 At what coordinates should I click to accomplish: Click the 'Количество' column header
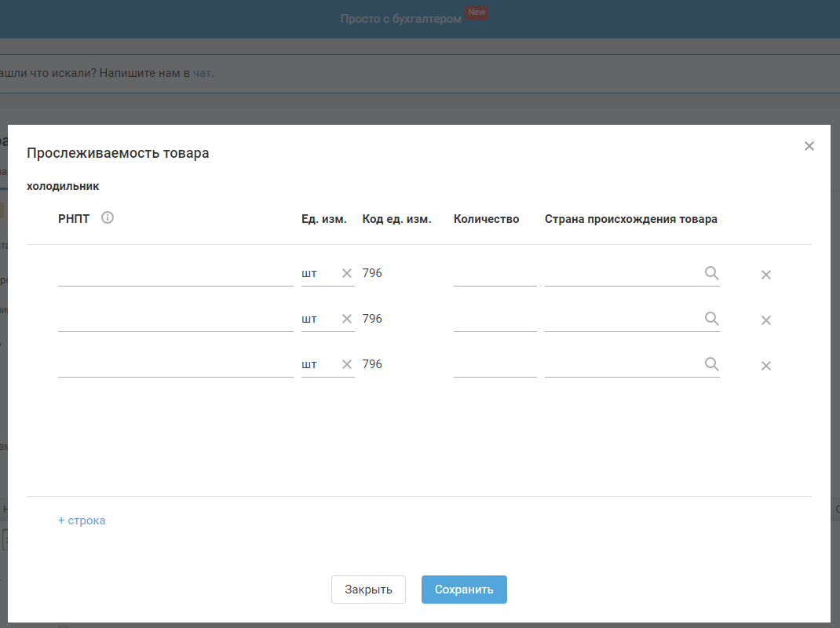click(x=487, y=219)
